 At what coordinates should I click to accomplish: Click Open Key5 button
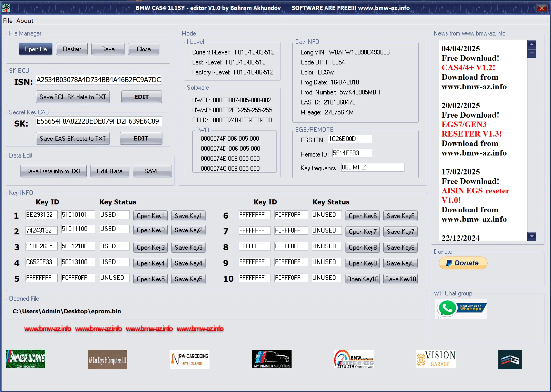151,279
